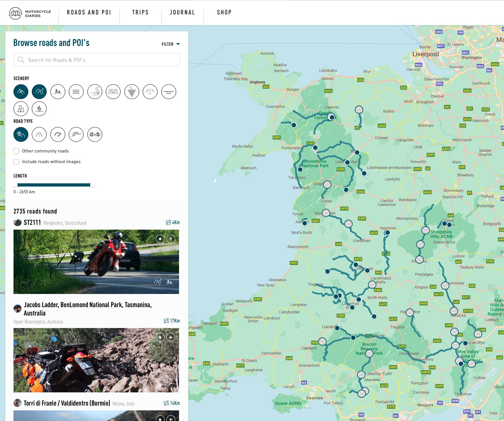The image size is (504, 421).
Task: Open the Jacobs Ladder rocky photo thumbnail
Action: [x=96, y=360]
